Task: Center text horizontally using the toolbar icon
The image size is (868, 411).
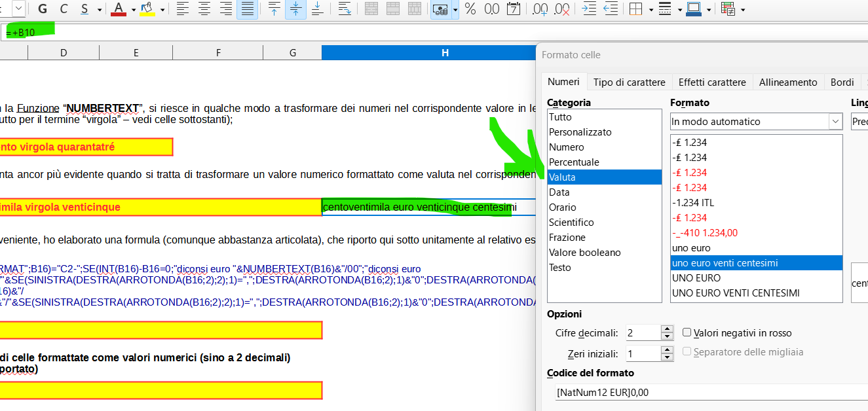Action: 204,9
